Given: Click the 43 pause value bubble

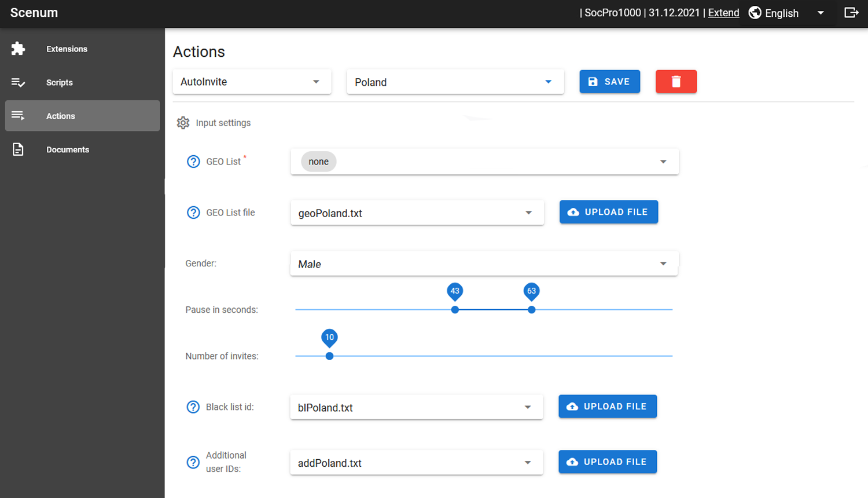Looking at the screenshot, I should click(455, 291).
